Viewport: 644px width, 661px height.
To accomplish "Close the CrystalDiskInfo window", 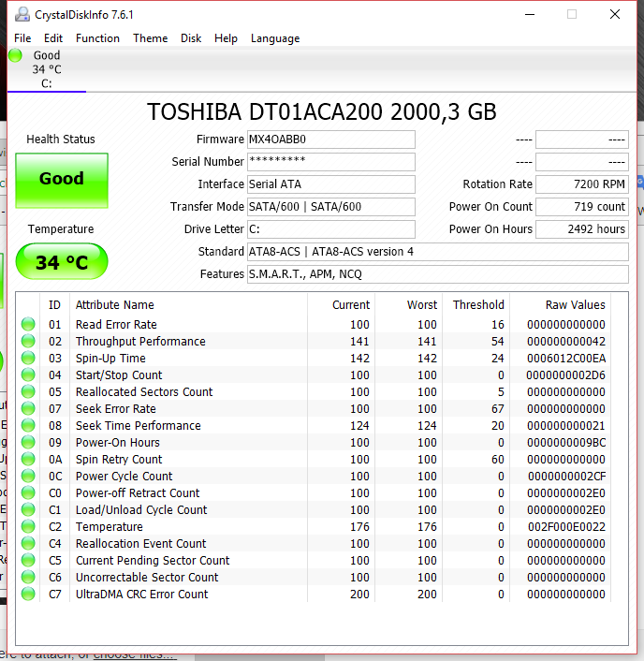I will coord(615,14).
